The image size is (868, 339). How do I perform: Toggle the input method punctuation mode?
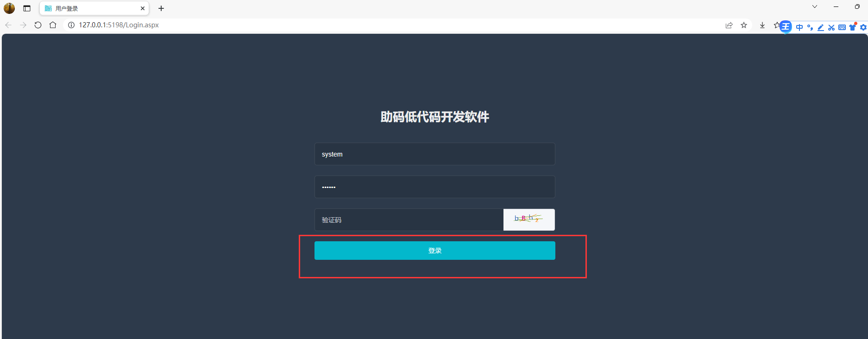(x=810, y=27)
